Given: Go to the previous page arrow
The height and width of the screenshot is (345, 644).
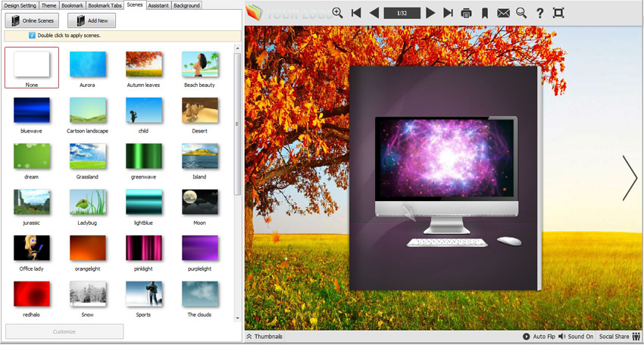Looking at the screenshot, I should pos(374,13).
